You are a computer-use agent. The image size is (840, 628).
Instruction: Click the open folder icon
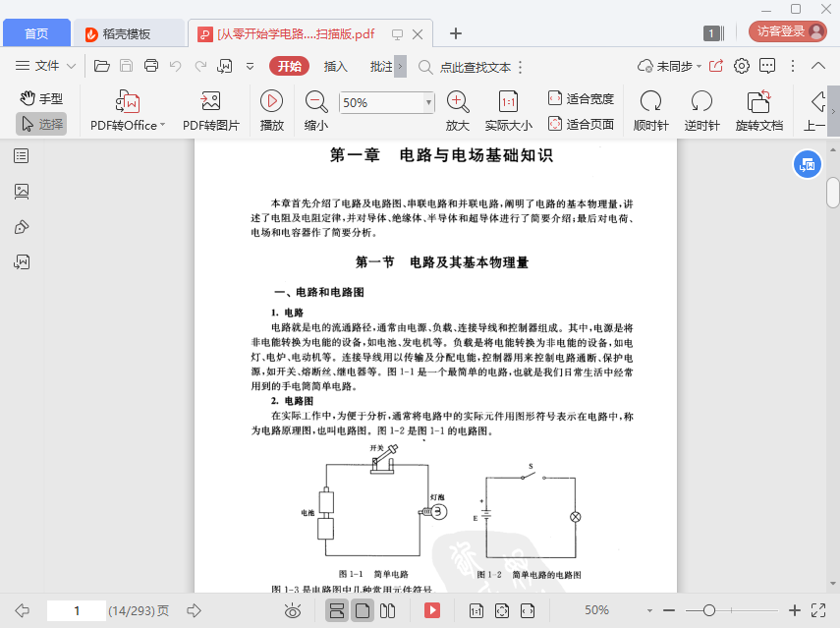point(102,66)
